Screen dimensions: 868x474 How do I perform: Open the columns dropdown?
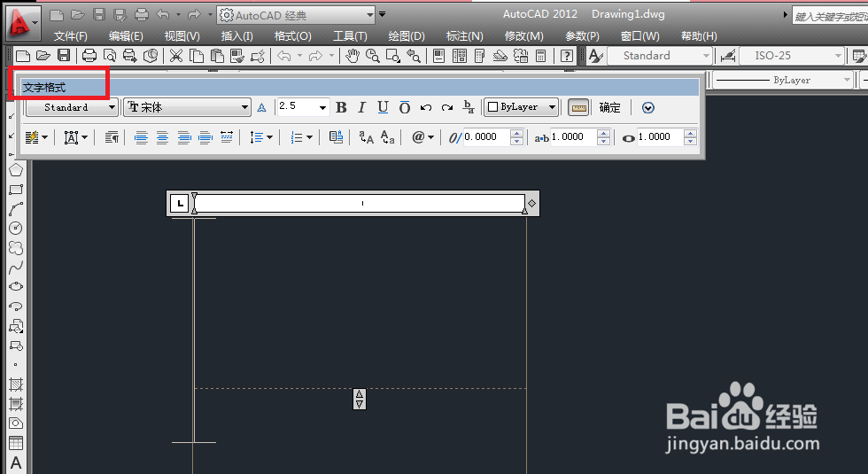(x=36, y=137)
